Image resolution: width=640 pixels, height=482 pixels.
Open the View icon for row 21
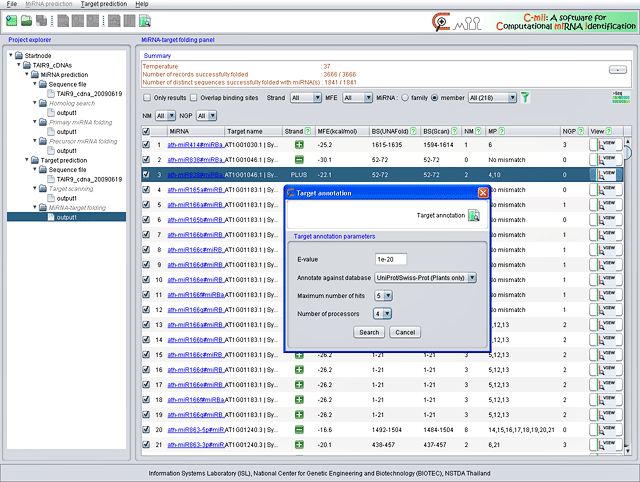click(606, 445)
